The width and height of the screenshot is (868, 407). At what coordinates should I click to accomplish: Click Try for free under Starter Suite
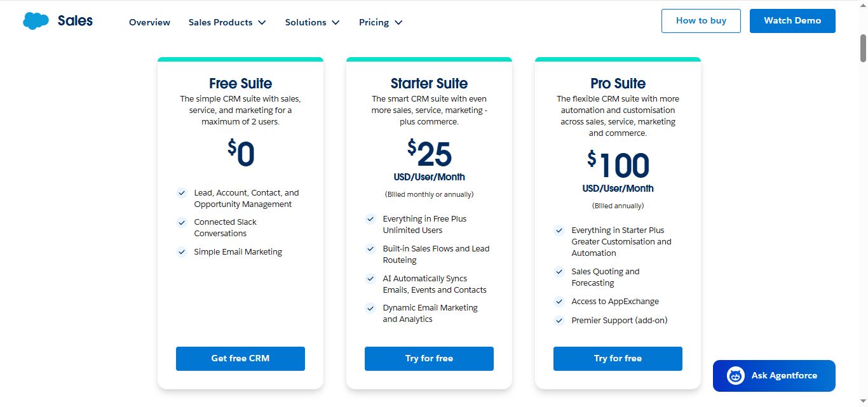[x=429, y=358]
